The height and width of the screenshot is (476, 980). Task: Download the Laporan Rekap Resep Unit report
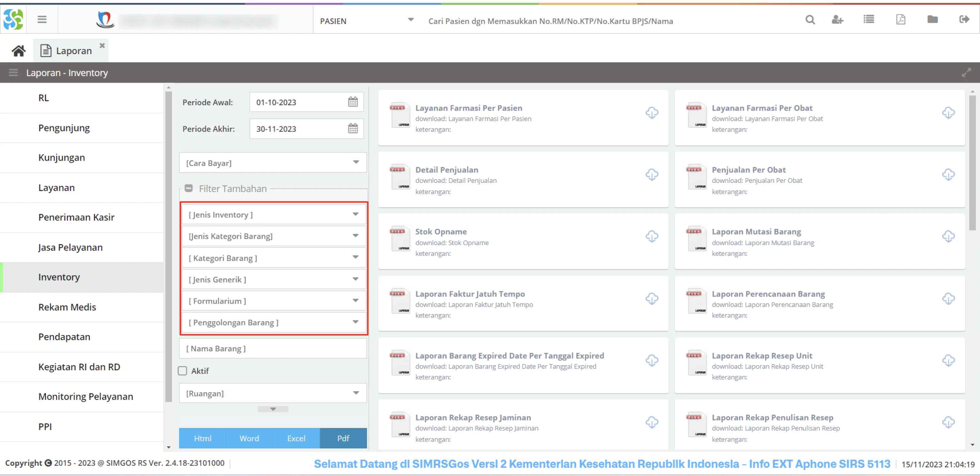(948, 360)
